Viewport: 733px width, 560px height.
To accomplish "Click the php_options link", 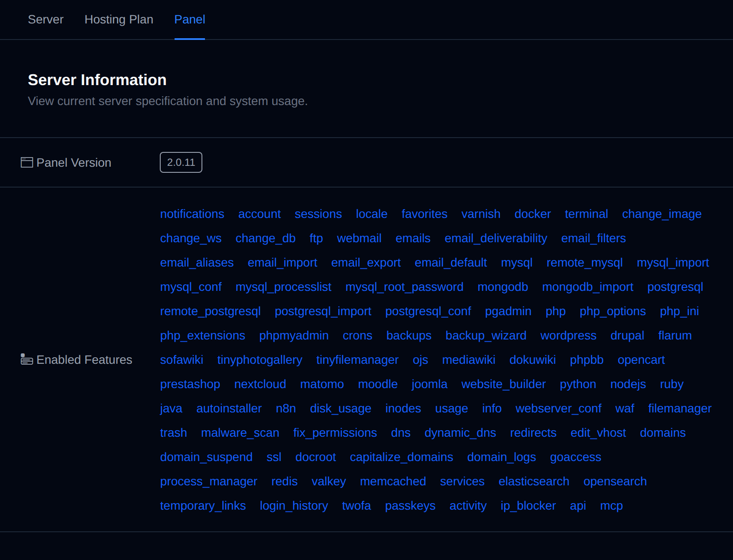I will point(613,311).
